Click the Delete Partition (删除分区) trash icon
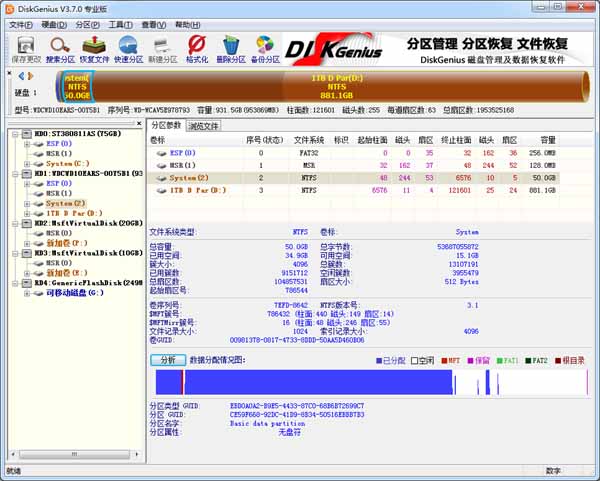The width and height of the screenshot is (600, 481). pyautogui.click(x=231, y=46)
